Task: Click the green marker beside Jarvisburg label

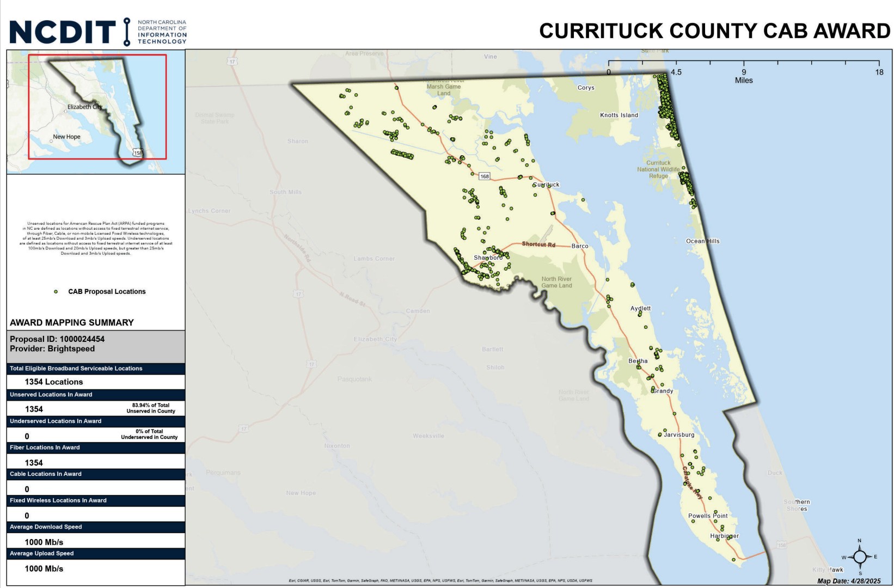Action: [x=660, y=435]
